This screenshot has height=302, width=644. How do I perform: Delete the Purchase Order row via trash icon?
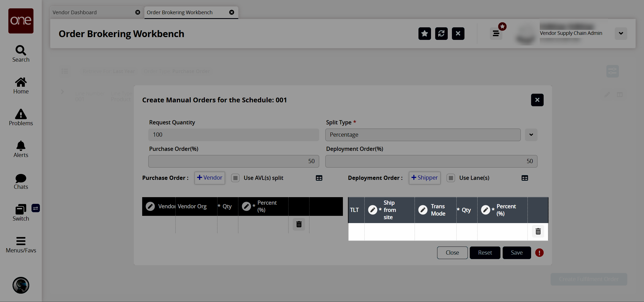[299, 224]
